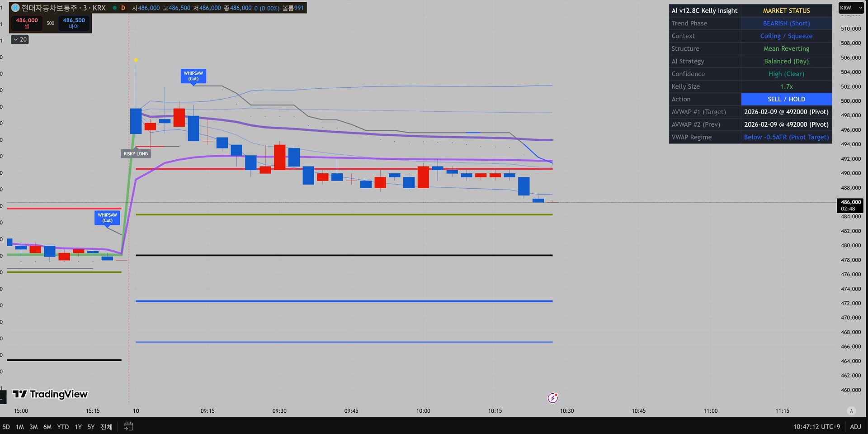Screen dimensions: 868x434
Task: Click the green market open status dot
Action: point(114,8)
